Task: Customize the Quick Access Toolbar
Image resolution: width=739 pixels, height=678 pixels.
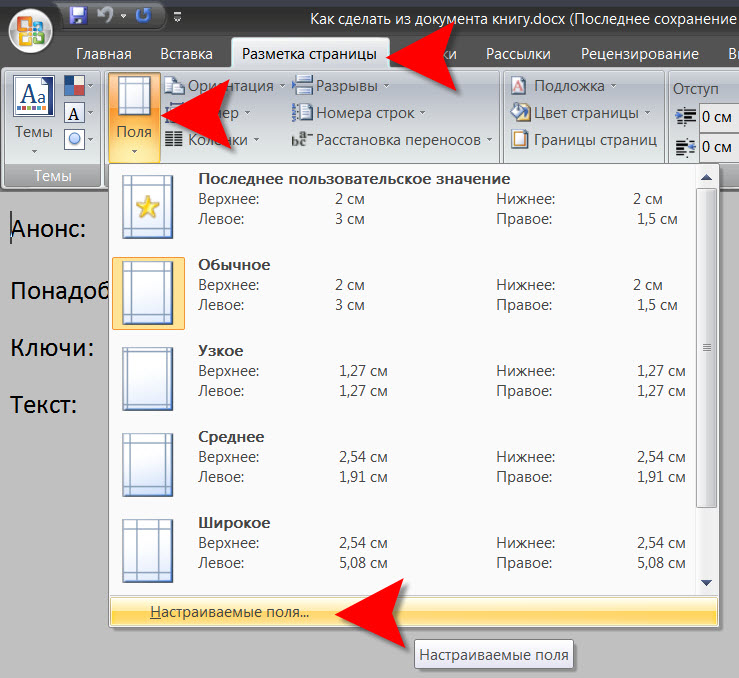Action: pos(178,17)
